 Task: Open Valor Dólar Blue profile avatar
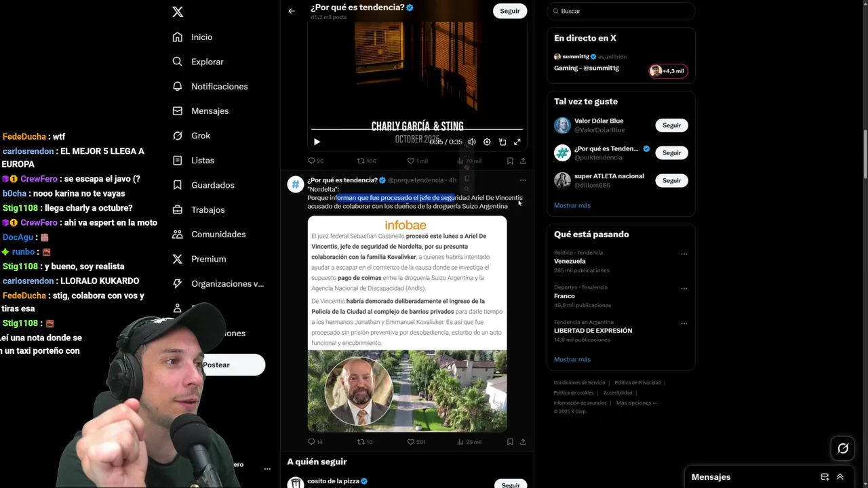pyautogui.click(x=562, y=125)
